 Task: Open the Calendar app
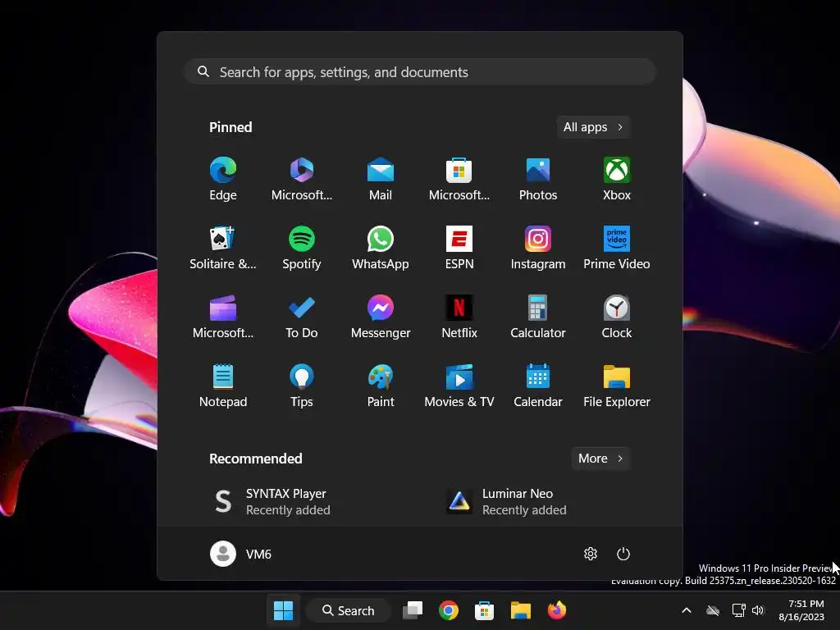point(538,386)
